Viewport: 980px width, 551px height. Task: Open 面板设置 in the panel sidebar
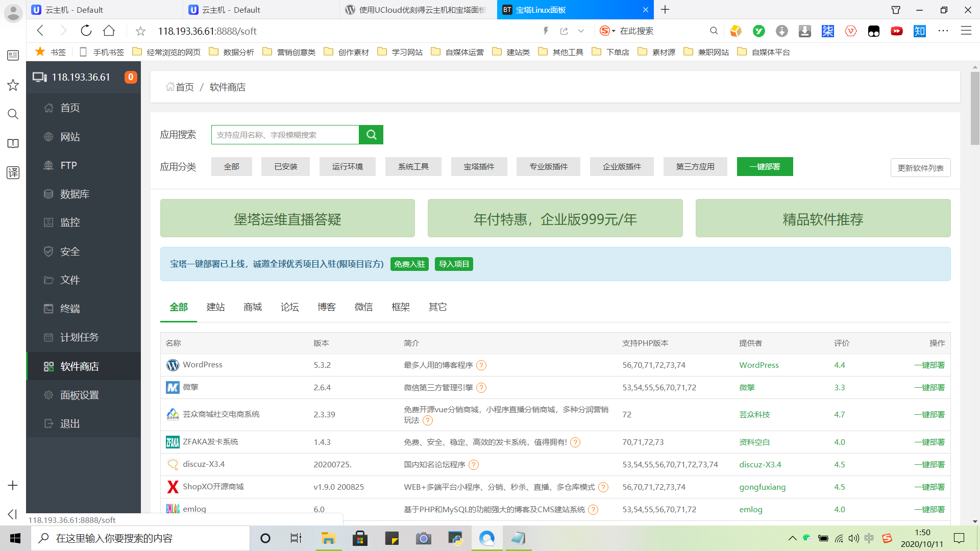[84, 395]
